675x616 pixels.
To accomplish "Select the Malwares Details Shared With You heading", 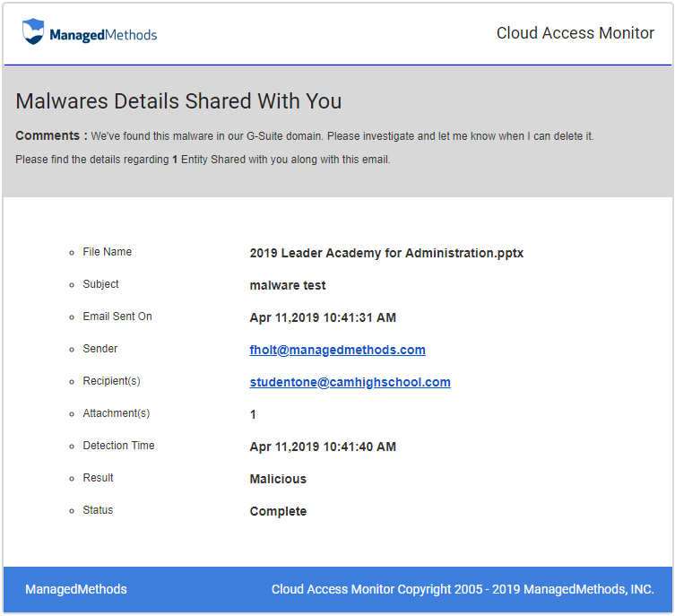I will click(178, 101).
